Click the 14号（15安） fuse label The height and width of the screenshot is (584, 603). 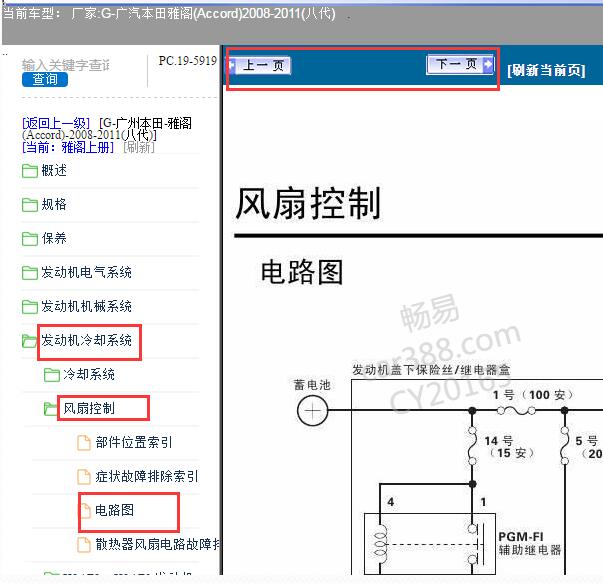509,447
